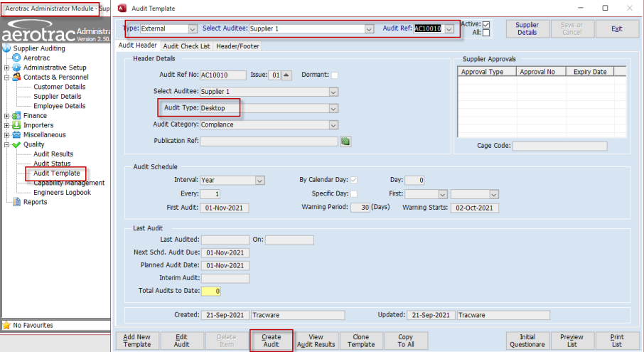Collapse the Quality tree node
This screenshot has width=644, height=352.
(6, 144)
